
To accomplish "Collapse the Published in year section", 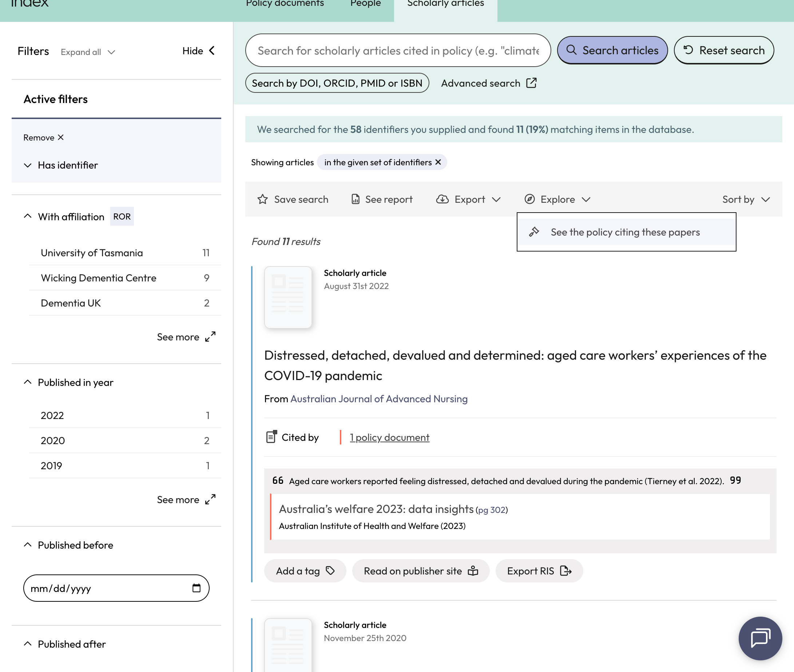I will coord(68,383).
